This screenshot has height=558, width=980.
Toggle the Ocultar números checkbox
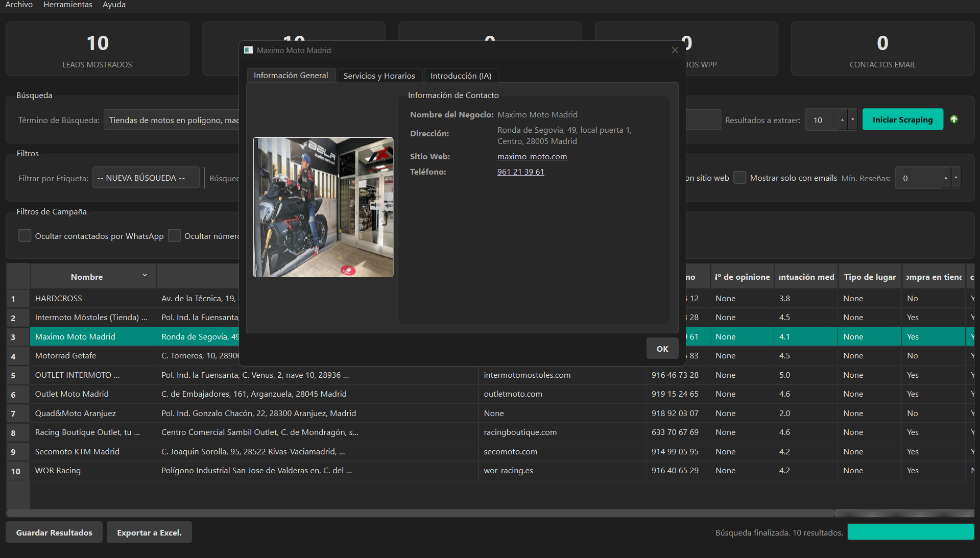click(174, 236)
